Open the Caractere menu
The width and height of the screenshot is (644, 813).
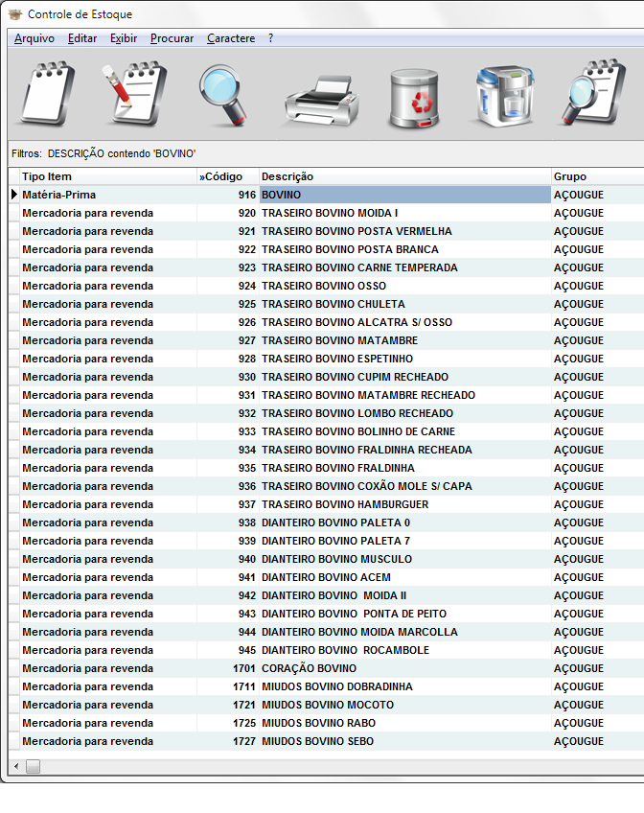pyautogui.click(x=231, y=38)
